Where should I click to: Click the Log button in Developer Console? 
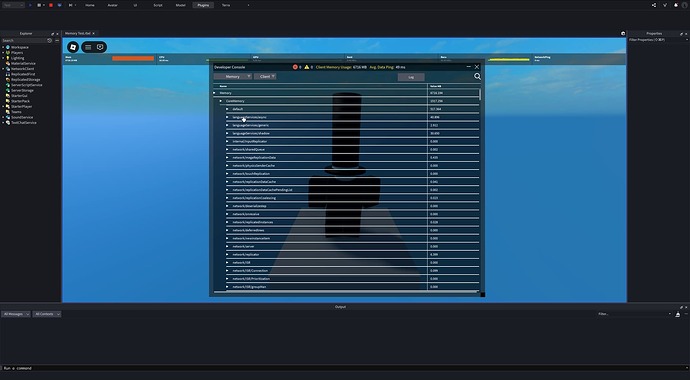[411, 77]
